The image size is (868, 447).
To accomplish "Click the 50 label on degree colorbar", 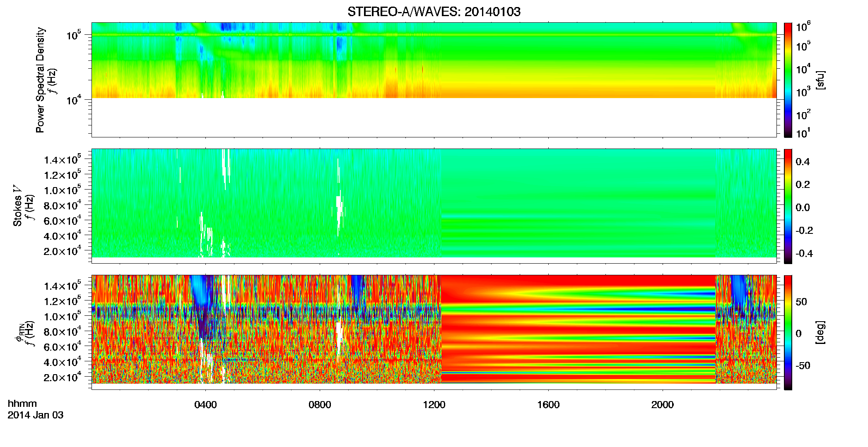I will 801,302.
